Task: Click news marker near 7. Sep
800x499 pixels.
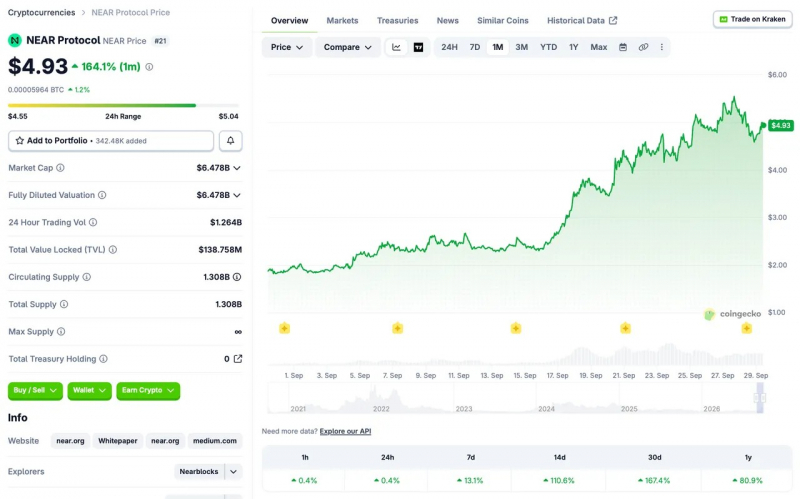Action: coord(397,328)
